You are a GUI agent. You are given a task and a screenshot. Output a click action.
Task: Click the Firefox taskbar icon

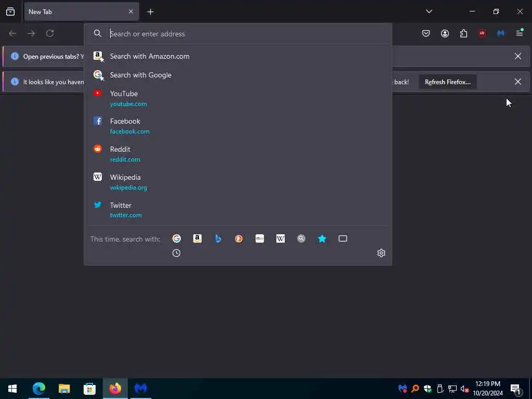115,389
